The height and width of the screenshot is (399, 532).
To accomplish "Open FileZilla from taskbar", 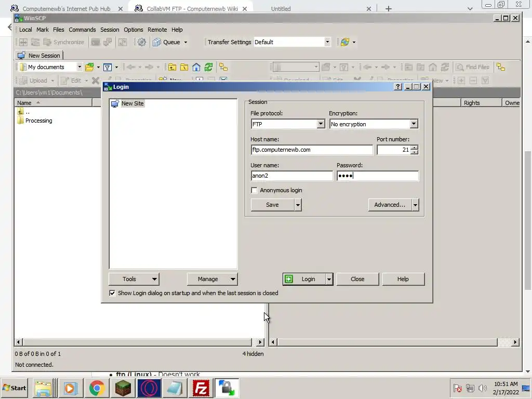I will coord(201,388).
